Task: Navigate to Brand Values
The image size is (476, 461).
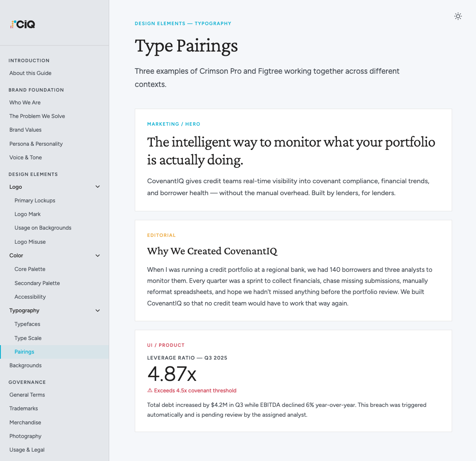Action: pos(25,130)
